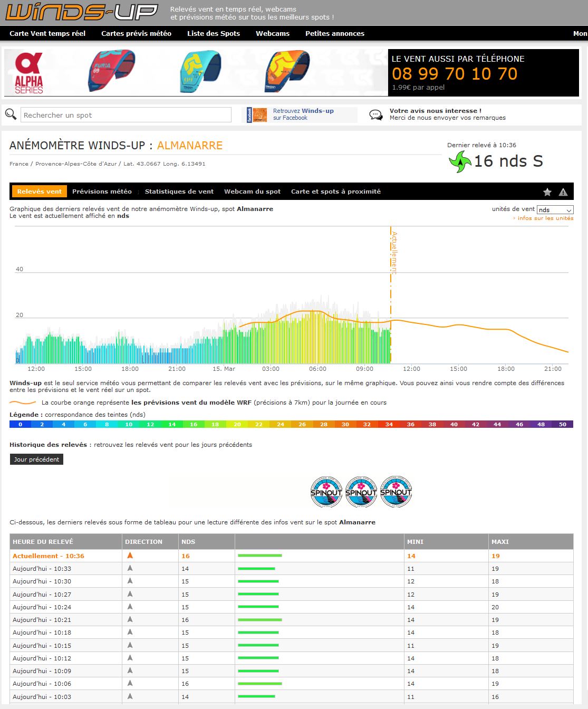The width and height of the screenshot is (588, 709).
Task: Click the direction arrow for the 10:21 reading
Action: point(130,619)
